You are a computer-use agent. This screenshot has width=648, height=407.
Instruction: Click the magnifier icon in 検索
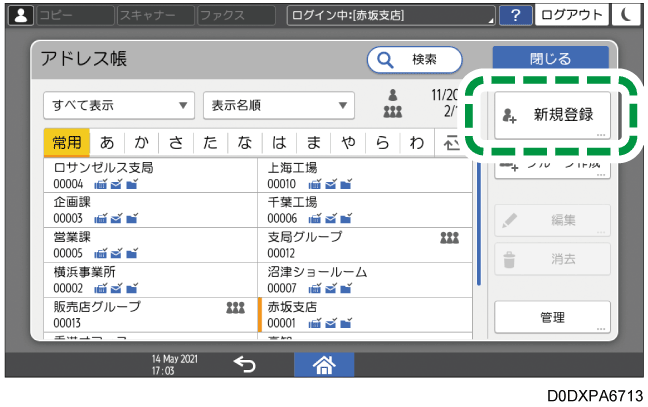click(x=385, y=60)
